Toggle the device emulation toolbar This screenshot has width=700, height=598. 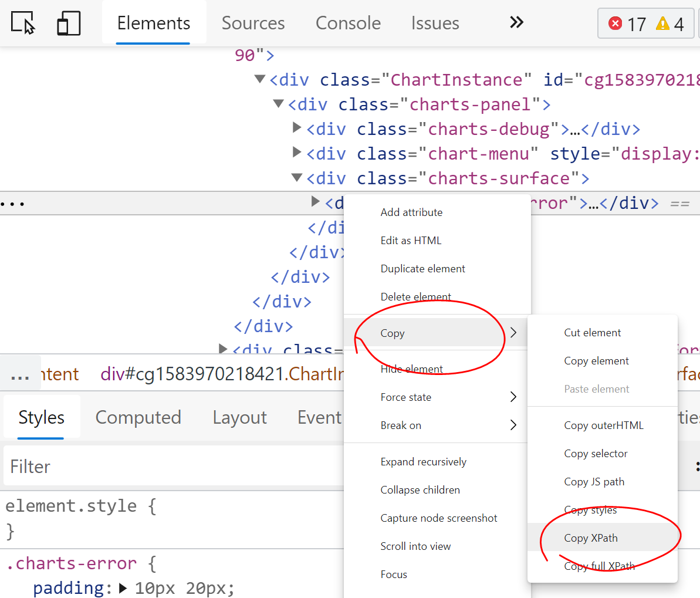68,23
